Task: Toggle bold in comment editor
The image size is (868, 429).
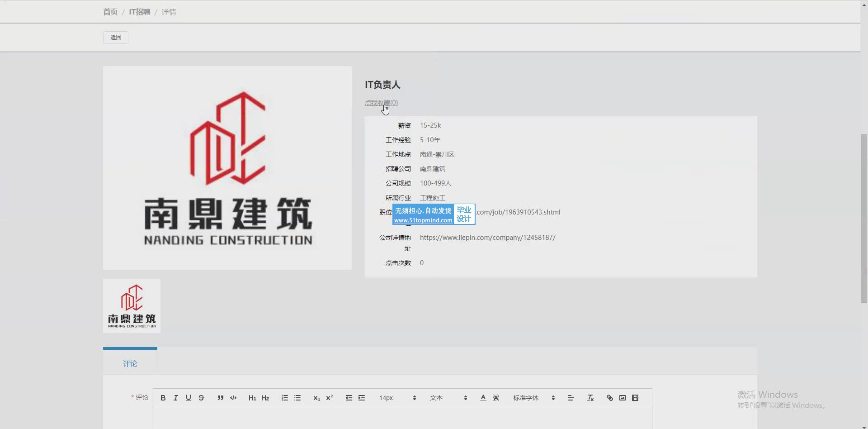Action: (163, 398)
